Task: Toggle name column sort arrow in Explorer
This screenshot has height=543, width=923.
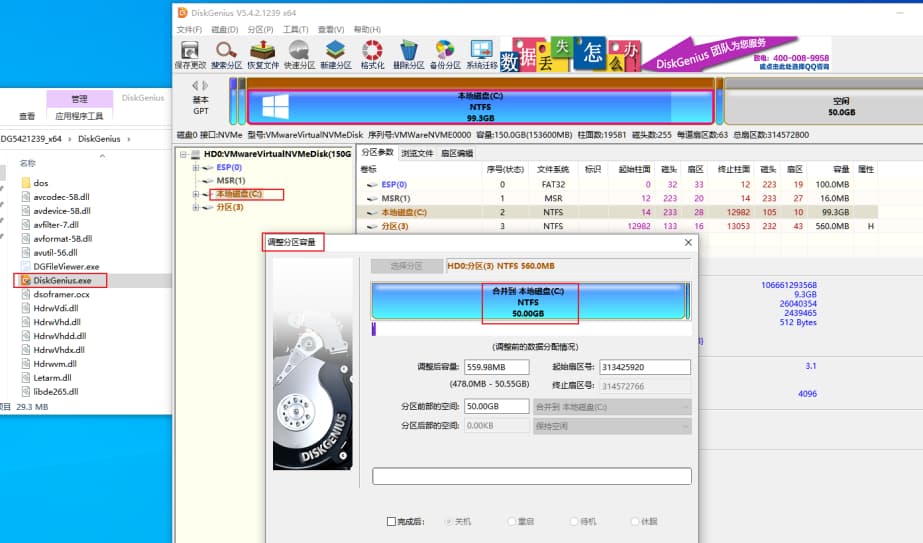Action: [102, 156]
